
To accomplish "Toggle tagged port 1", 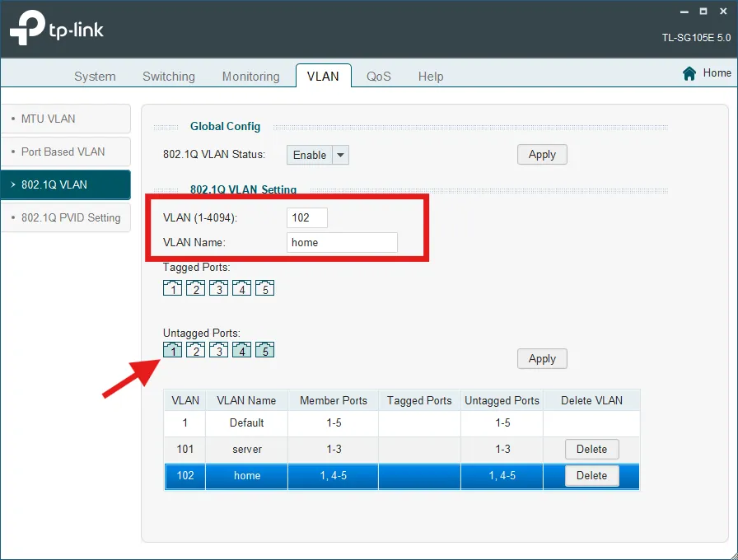I will [x=172, y=288].
